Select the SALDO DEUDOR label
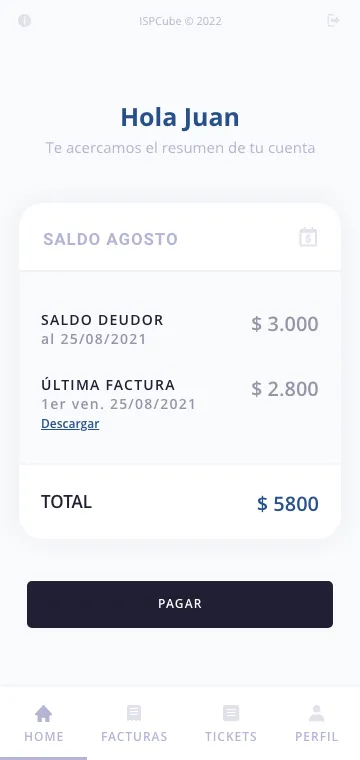 (102, 320)
